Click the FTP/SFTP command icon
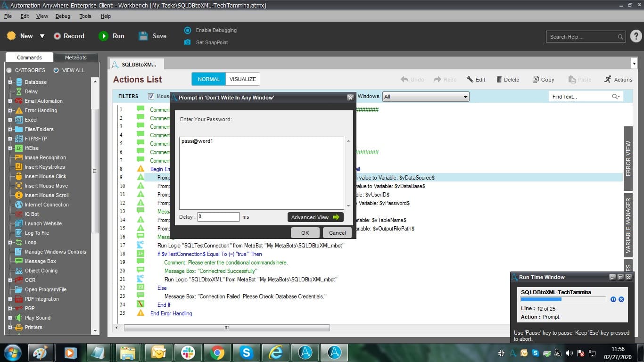The width and height of the screenshot is (644, 362). click(19, 139)
